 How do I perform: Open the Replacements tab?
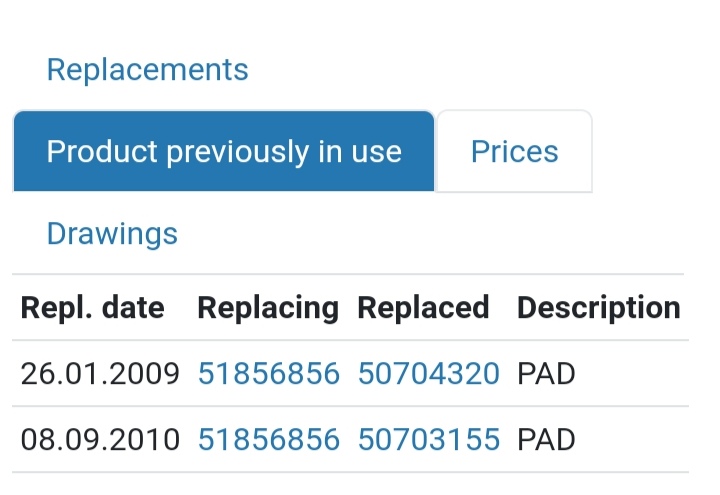coord(147,70)
